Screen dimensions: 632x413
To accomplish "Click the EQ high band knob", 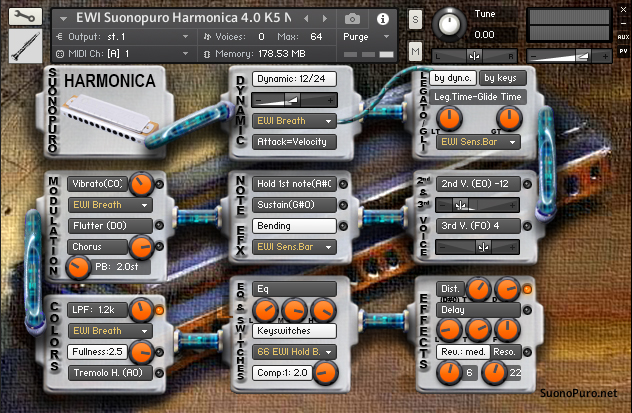I will point(323,310).
